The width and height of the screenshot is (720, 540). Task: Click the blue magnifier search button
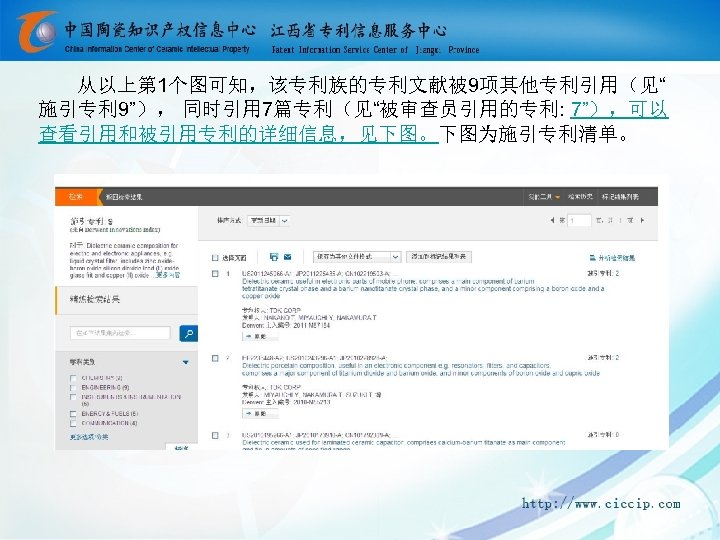[x=188, y=333]
